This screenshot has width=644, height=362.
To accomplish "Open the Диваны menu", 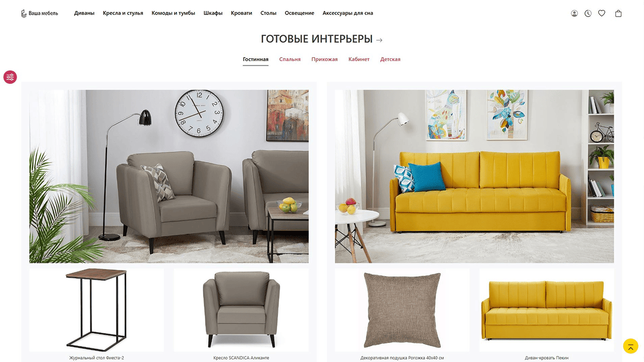I will point(84,13).
